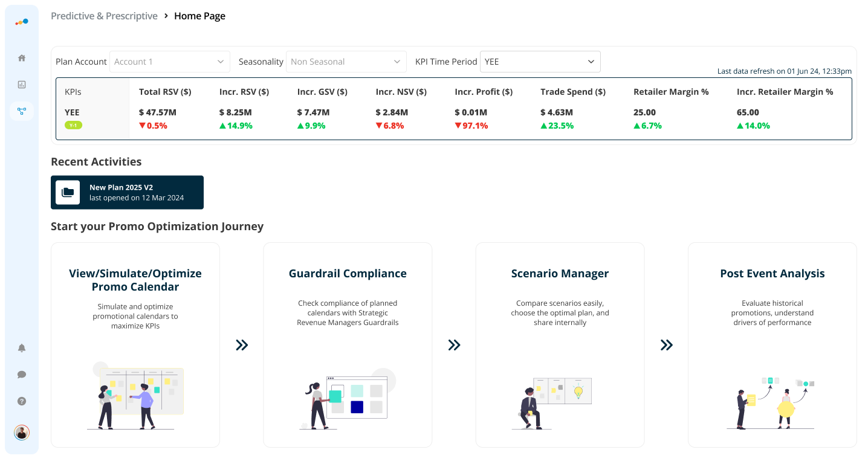Click the Scenario Manager illustration
This screenshot has width=868, height=464.
pos(552,404)
